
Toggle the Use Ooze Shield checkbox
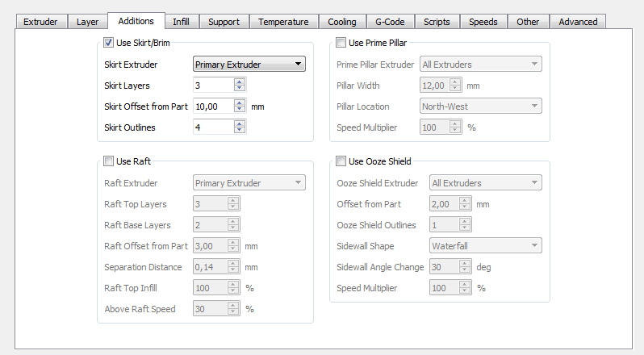[341, 161]
